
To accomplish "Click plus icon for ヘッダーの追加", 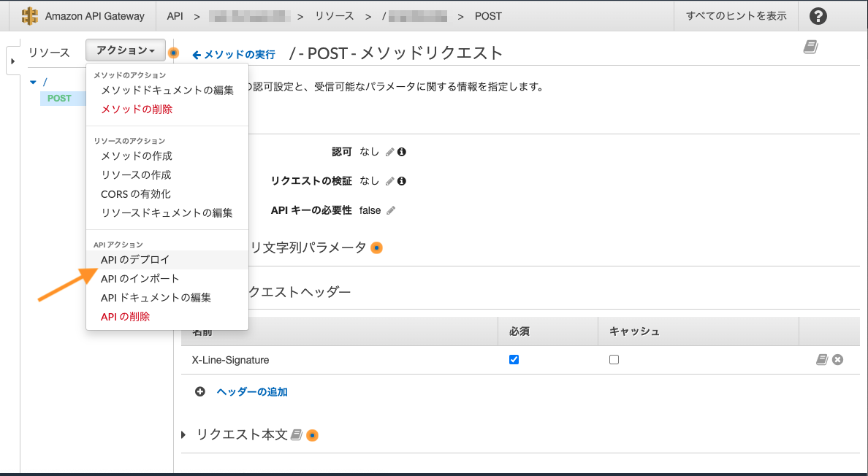I will click(200, 391).
